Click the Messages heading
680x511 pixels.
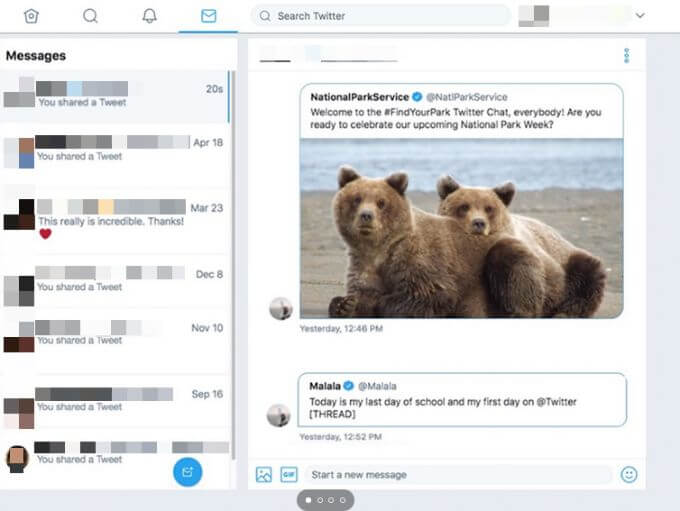pyautogui.click(x=36, y=56)
